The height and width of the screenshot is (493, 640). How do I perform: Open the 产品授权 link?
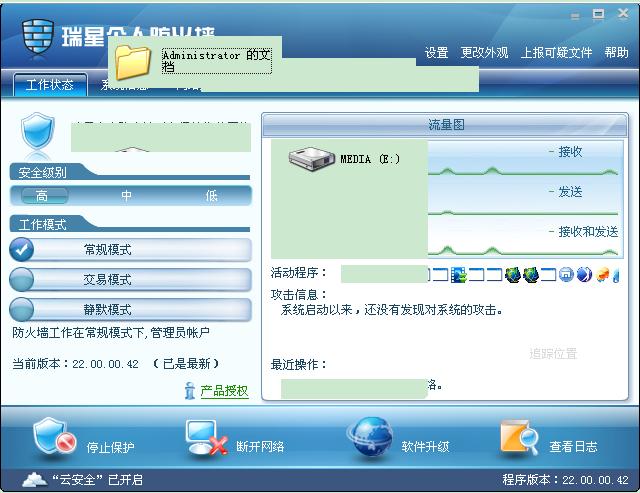(x=224, y=391)
